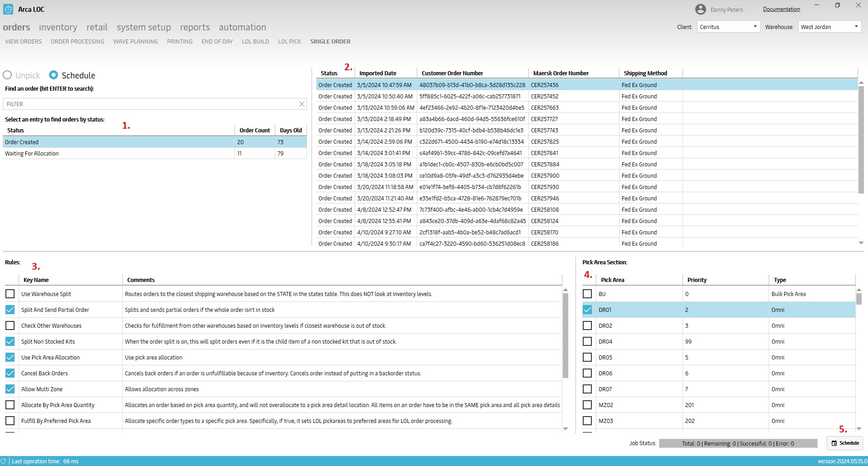Uncheck the Allow Multi Zone rule
868x466 pixels.
pyautogui.click(x=10, y=389)
